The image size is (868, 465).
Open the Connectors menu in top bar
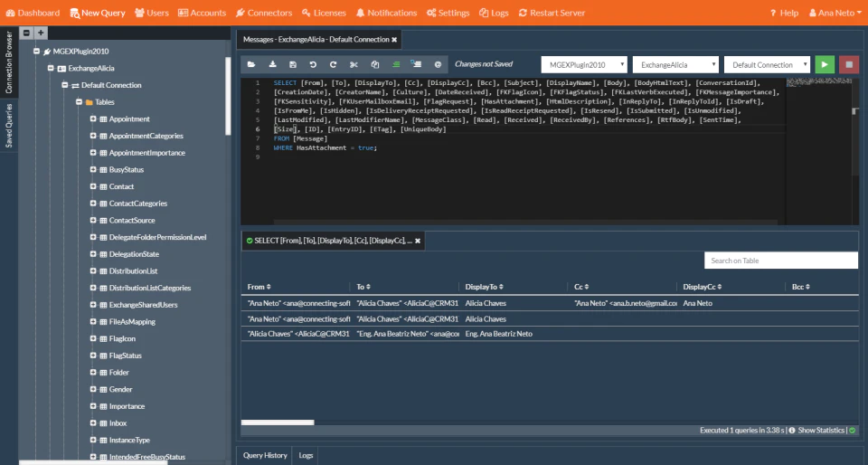pyautogui.click(x=263, y=13)
